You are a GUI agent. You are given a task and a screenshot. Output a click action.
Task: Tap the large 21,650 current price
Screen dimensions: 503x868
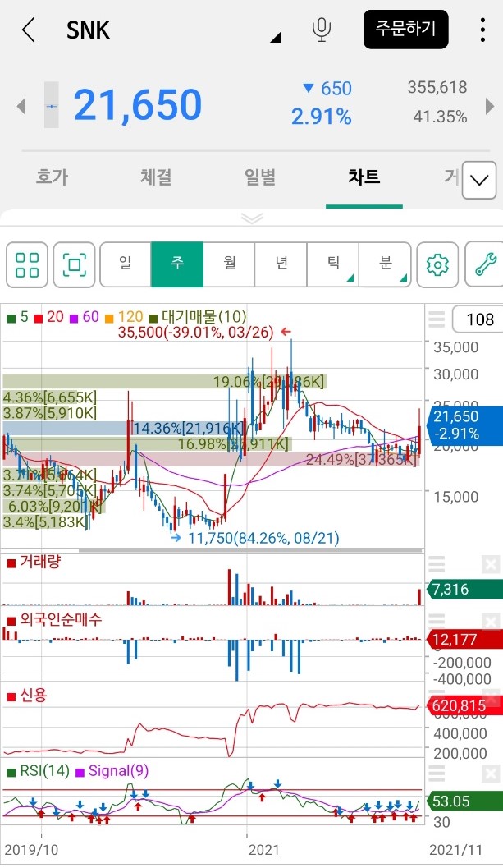[138, 105]
